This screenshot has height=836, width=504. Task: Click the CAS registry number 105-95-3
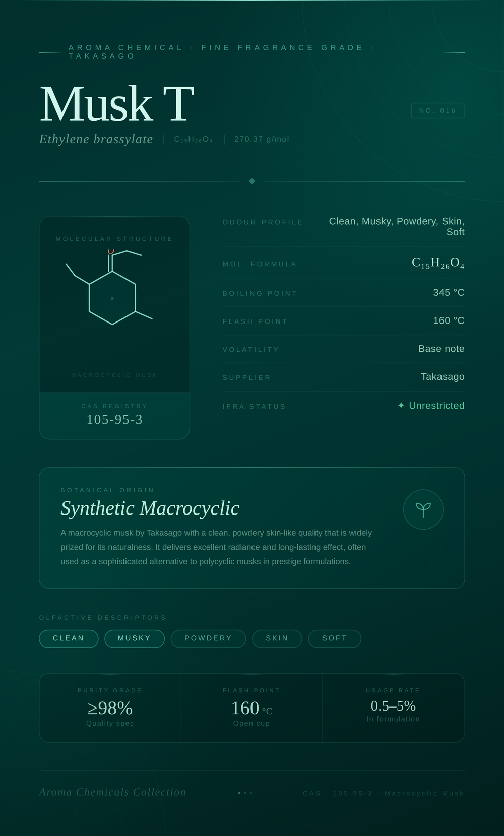coord(114,420)
